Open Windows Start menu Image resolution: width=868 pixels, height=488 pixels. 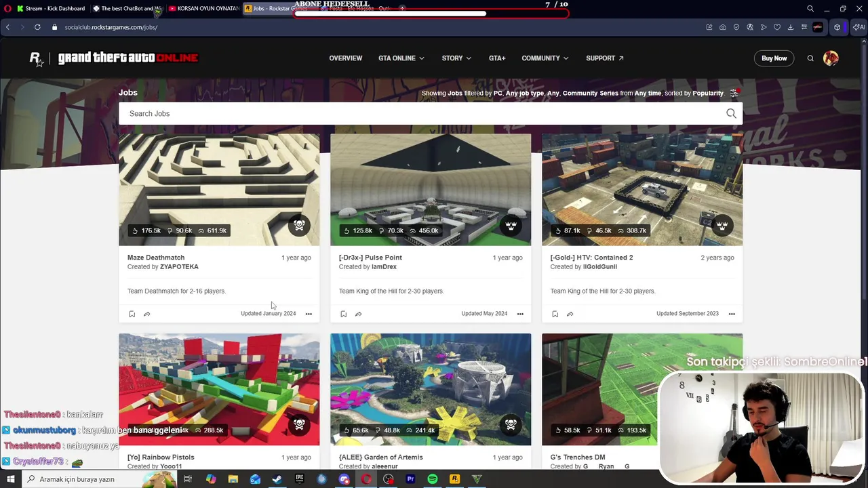[x=10, y=479]
